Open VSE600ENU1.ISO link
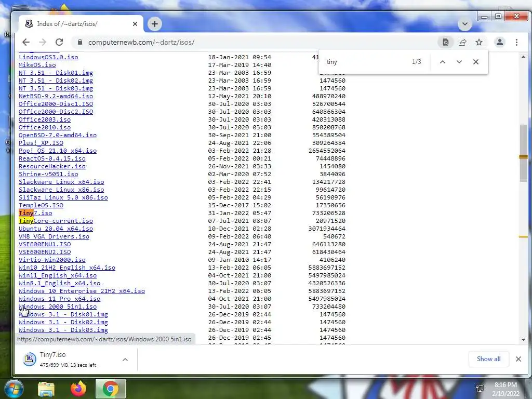The image size is (532, 399). (45, 244)
